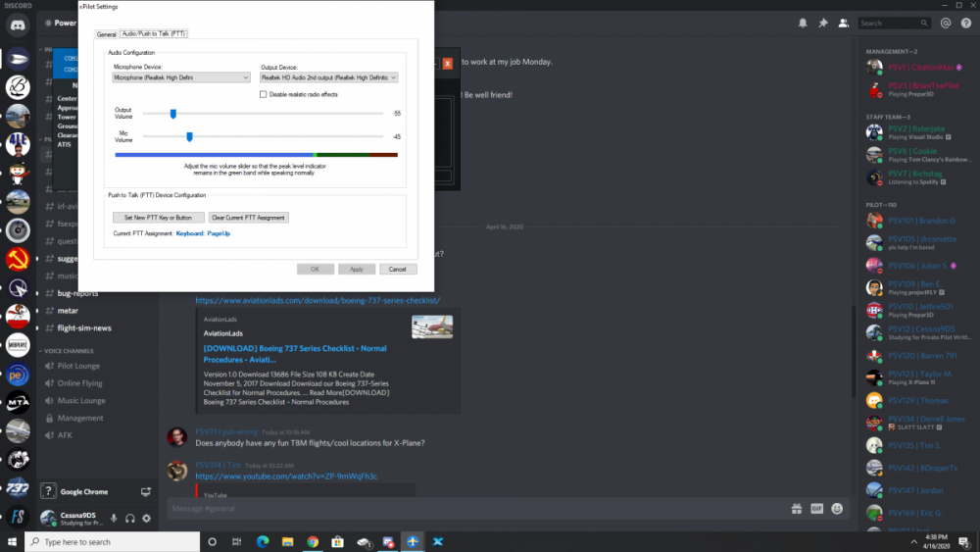Open notification bell in Discord header
The width and height of the screenshot is (980, 552).
tap(803, 24)
